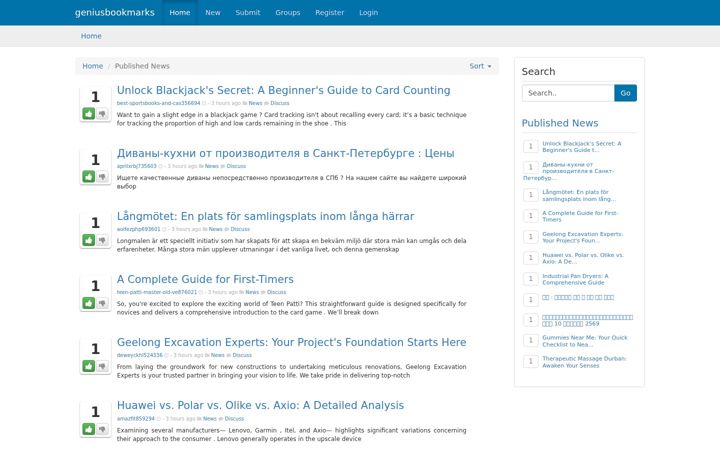Open the Login page
The height and width of the screenshot is (450, 720).
(368, 12)
